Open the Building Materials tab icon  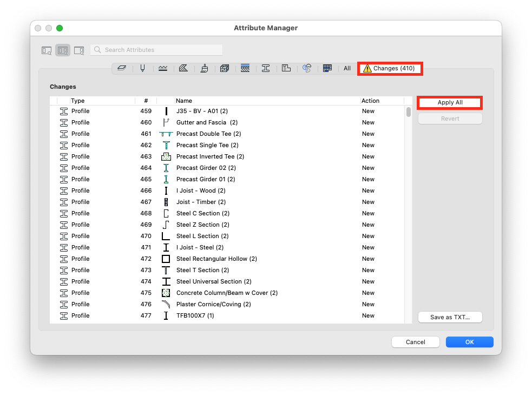tap(225, 68)
